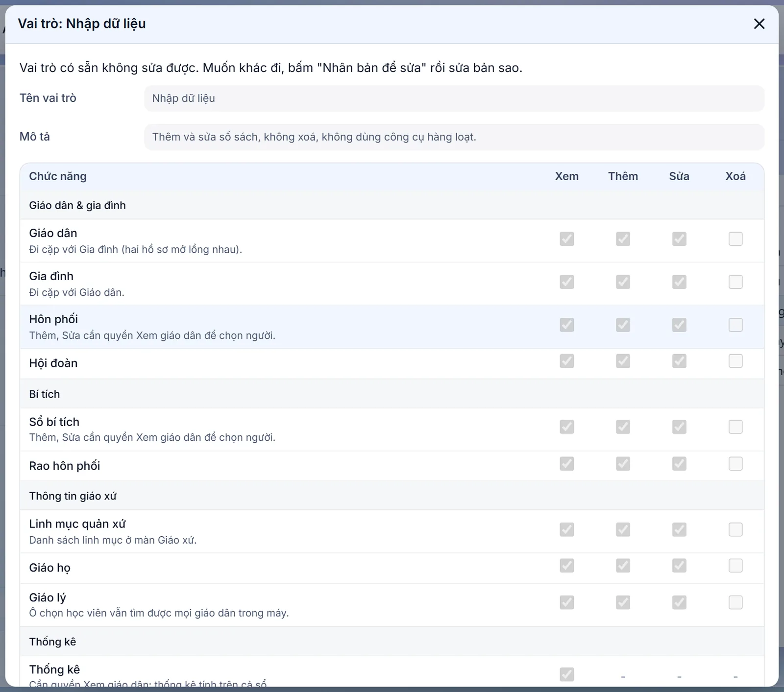Toggle Xoá checkbox for Giáo lý
Viewport: 784px width, 692px height.
tap(735, 602)
